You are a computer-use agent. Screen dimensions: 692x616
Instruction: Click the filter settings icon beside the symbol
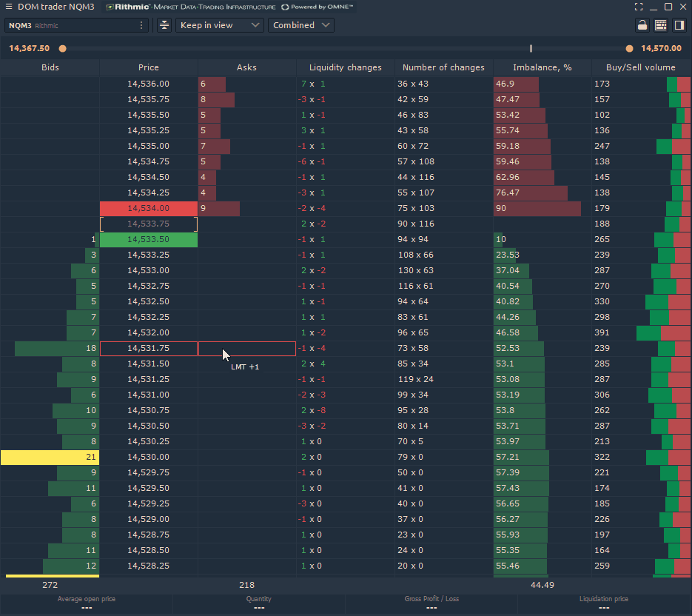click(164, 24)
